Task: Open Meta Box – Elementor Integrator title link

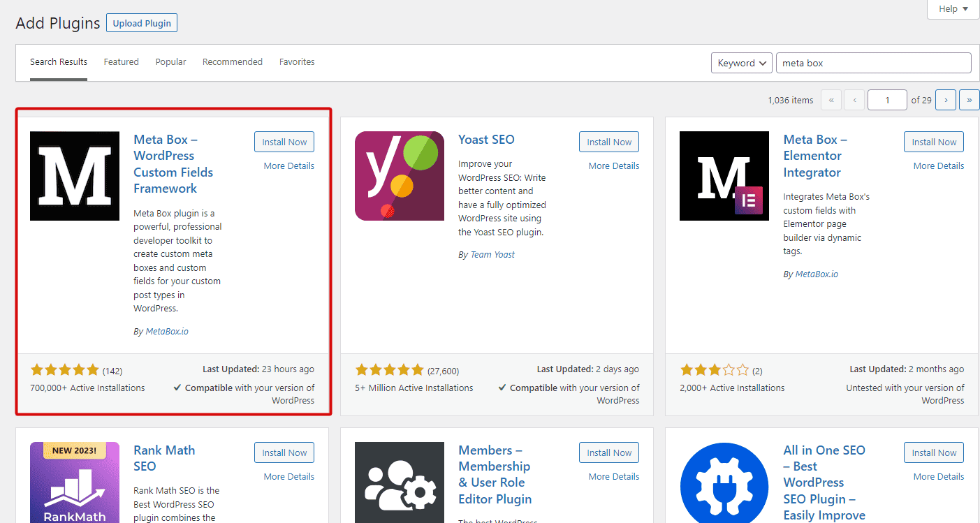Action: [815, 156]
